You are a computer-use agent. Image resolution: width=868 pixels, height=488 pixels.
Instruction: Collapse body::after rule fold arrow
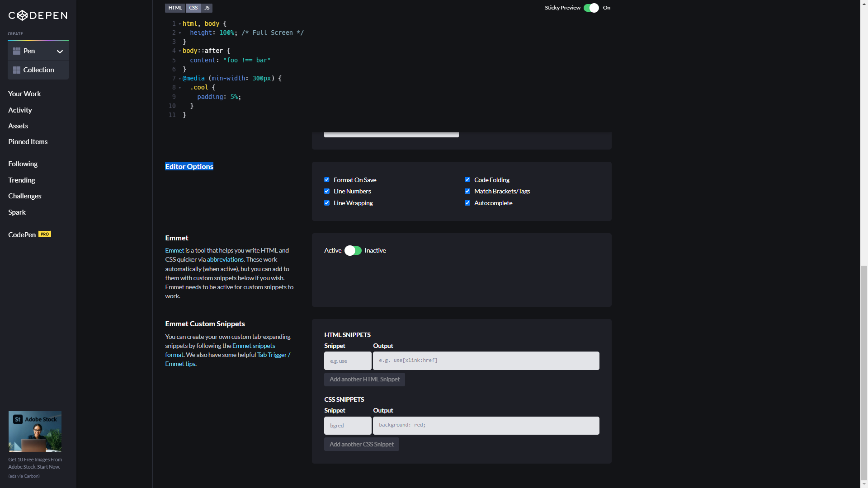180,51
